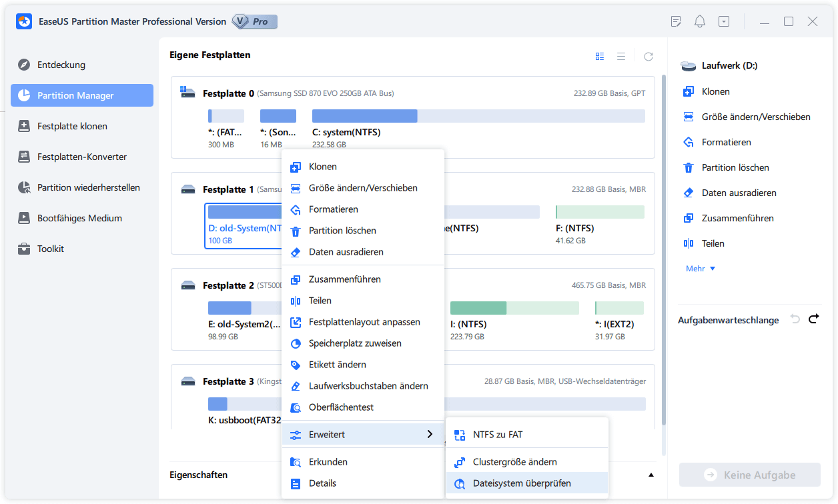Select Dateisystem überprüfen in submenu
The height and width of the screenshot is (504, 838).
(x=527, y=483)
